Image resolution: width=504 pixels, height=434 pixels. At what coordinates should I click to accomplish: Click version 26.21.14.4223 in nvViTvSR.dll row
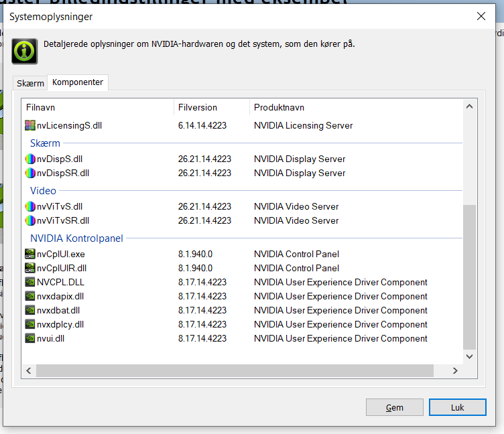click(x=205, y=221)
